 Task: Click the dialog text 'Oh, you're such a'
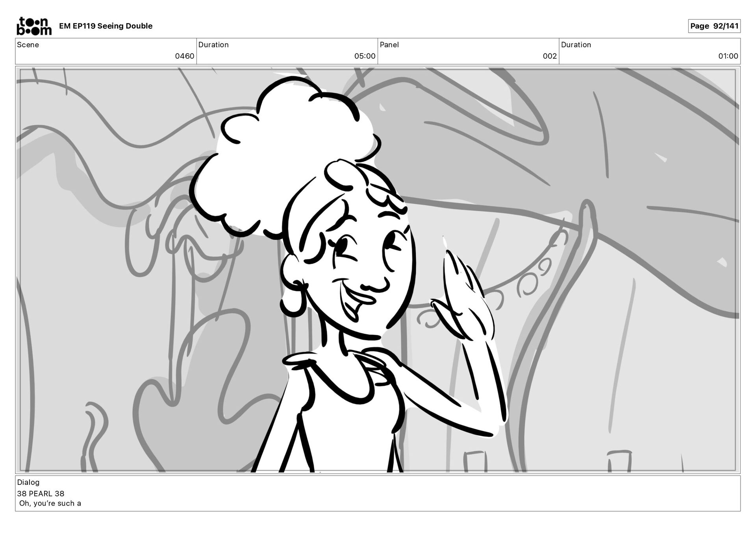point(50,503)
